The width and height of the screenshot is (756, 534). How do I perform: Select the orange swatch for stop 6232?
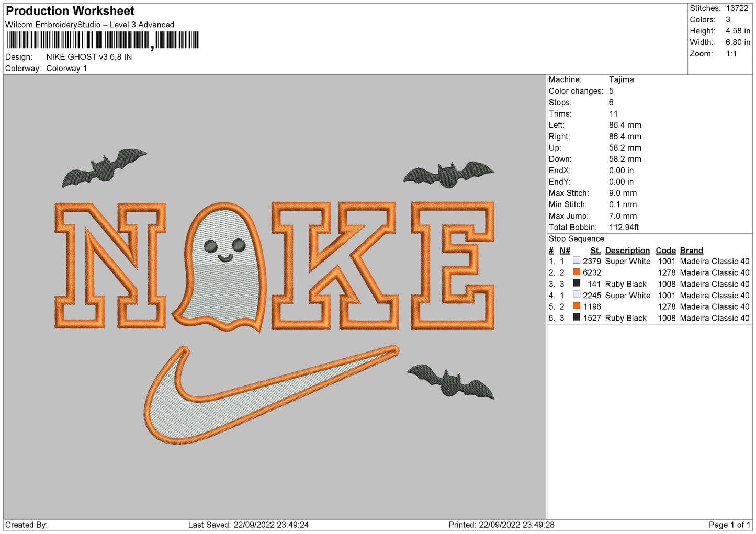coord(576,272)
